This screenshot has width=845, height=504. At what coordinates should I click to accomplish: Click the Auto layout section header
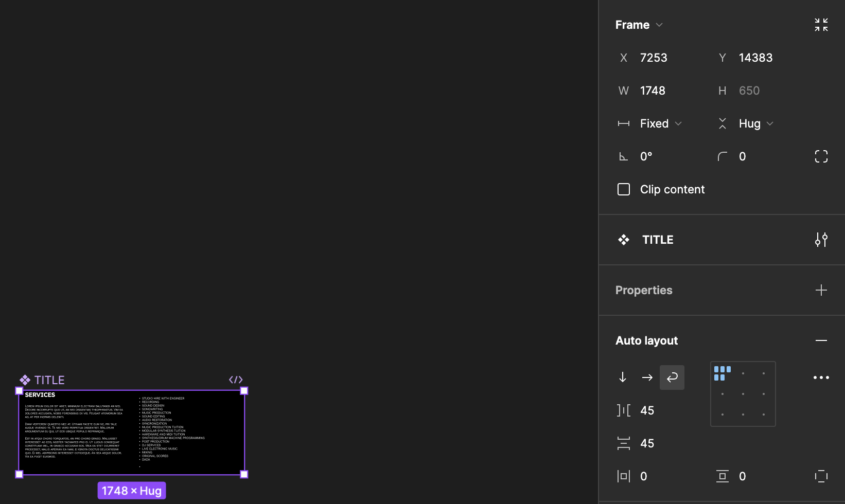coord(647,340)
